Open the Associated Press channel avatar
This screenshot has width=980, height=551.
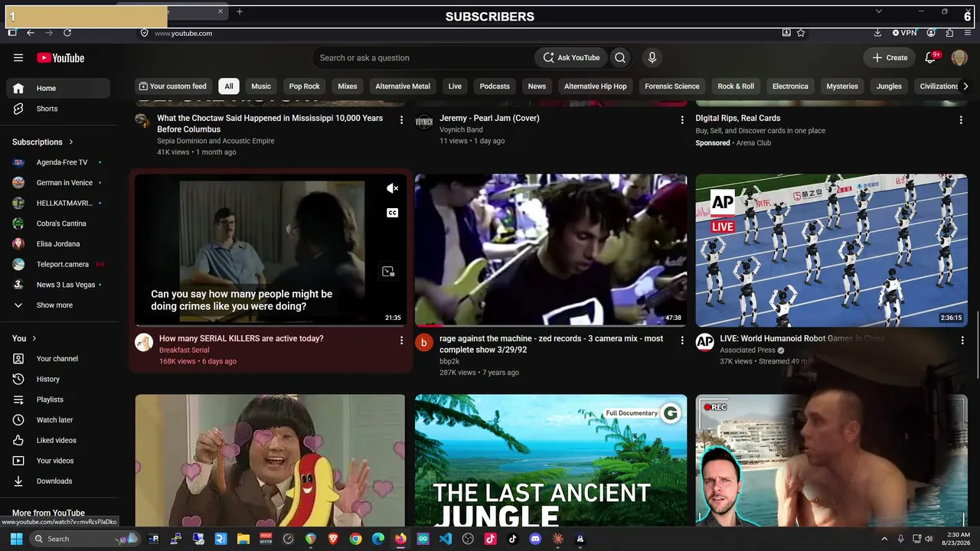(705, 342)
